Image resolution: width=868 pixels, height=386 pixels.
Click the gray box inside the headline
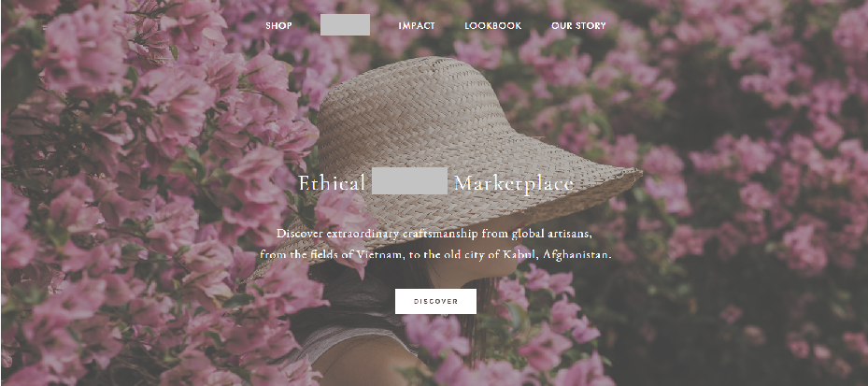coord(409,180)
